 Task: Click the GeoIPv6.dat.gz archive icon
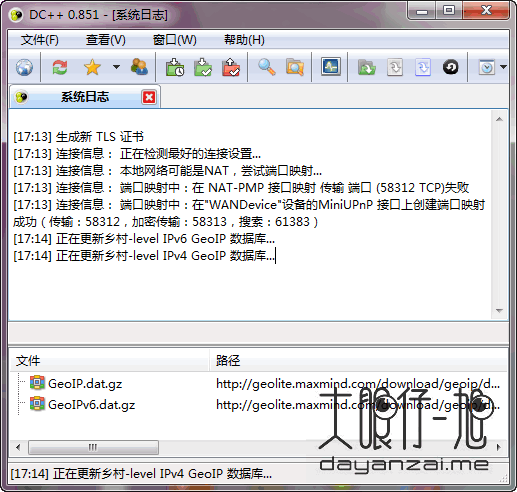[37, 404]
